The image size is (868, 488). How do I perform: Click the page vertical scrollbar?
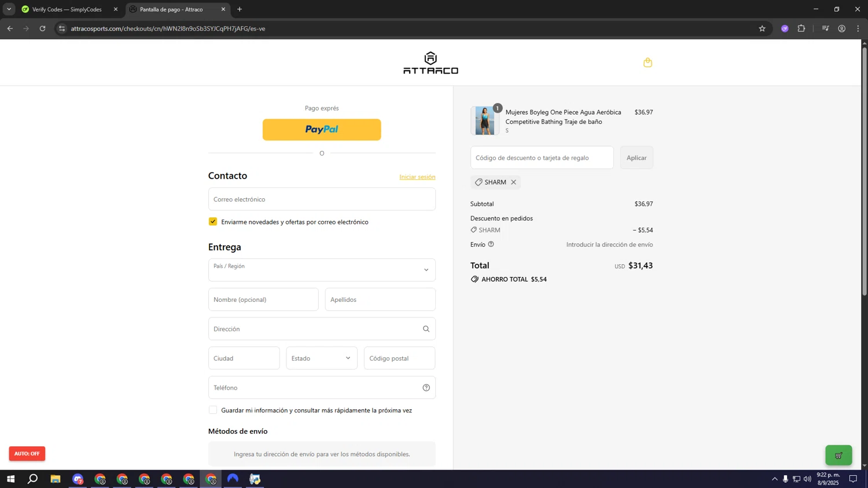(x=865, y=171)
